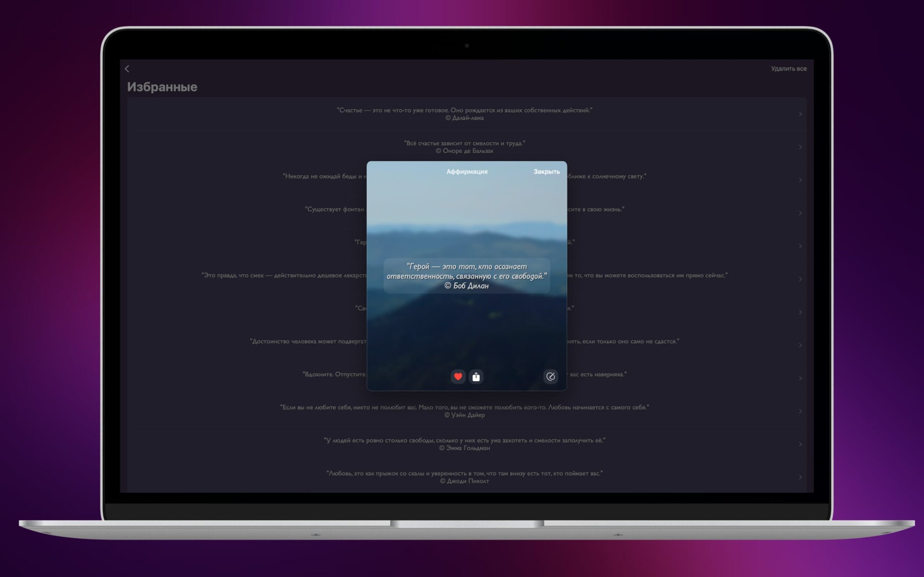Unfavorite the quote with the red heart

click(458, 376)
